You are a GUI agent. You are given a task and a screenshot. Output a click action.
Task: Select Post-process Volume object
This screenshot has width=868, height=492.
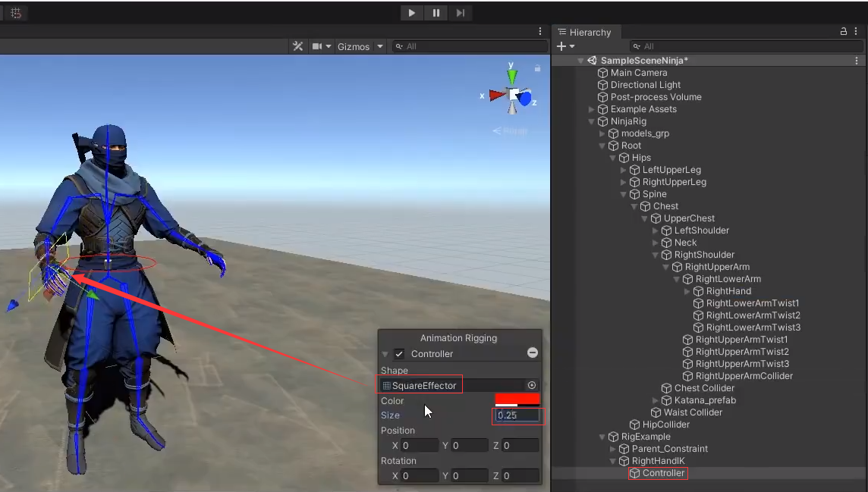[x=656, y=97]
